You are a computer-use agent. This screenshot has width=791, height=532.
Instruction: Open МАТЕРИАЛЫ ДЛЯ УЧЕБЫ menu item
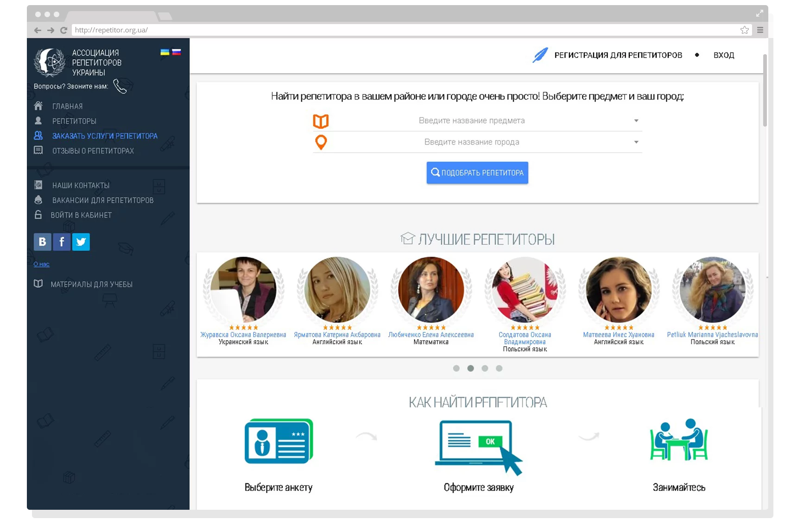pos(92,284)
